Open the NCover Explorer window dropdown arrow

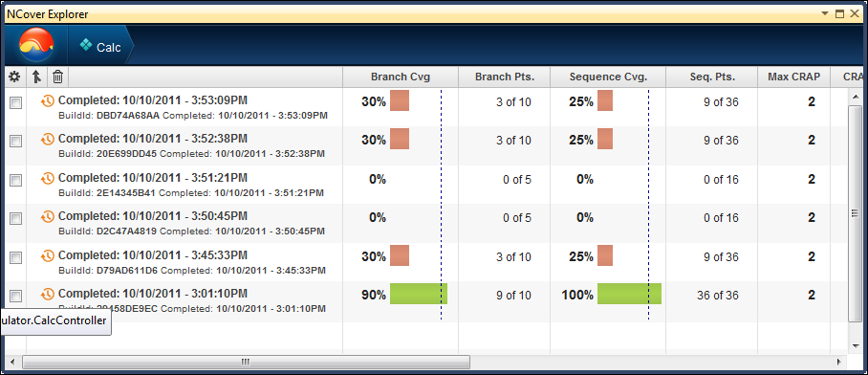coord(825,13)
